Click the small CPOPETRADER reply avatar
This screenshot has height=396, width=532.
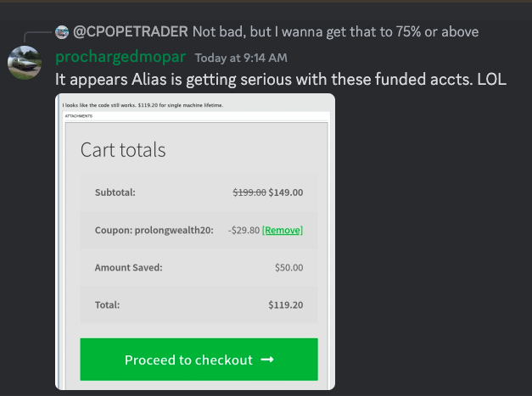click(61, 32)
